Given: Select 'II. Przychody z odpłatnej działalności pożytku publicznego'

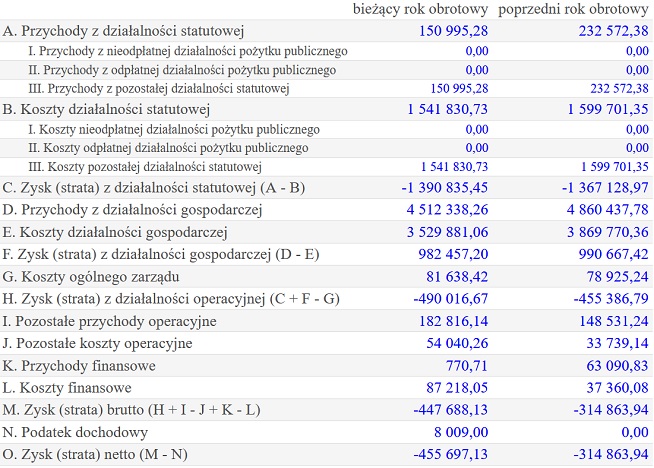Looking at the screenshot, I should tap(182, 70).
